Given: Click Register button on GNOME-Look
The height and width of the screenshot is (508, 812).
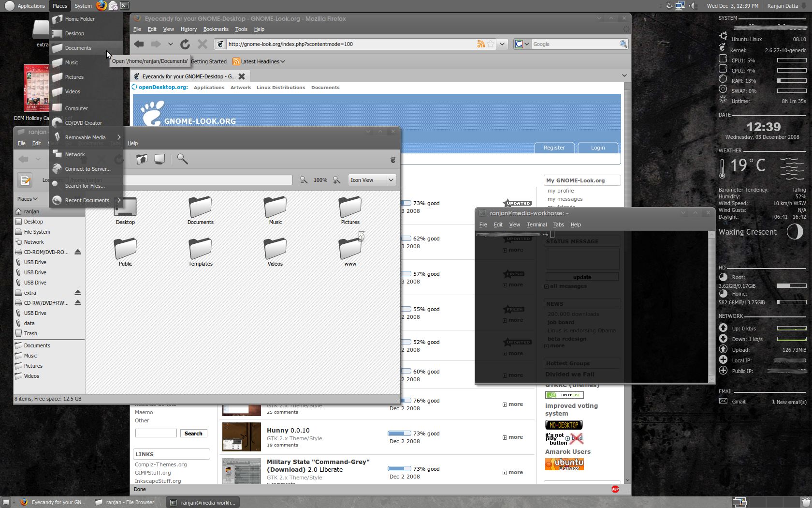Looking at the screenshot, I should point(554,148).
